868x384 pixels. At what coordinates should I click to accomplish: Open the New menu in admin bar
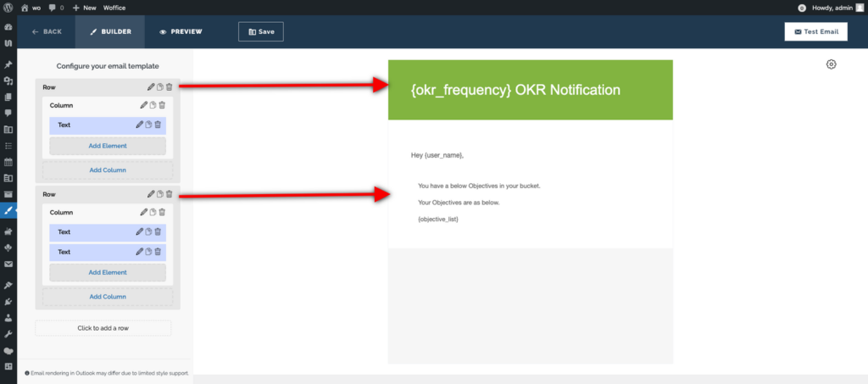(83, 8)
